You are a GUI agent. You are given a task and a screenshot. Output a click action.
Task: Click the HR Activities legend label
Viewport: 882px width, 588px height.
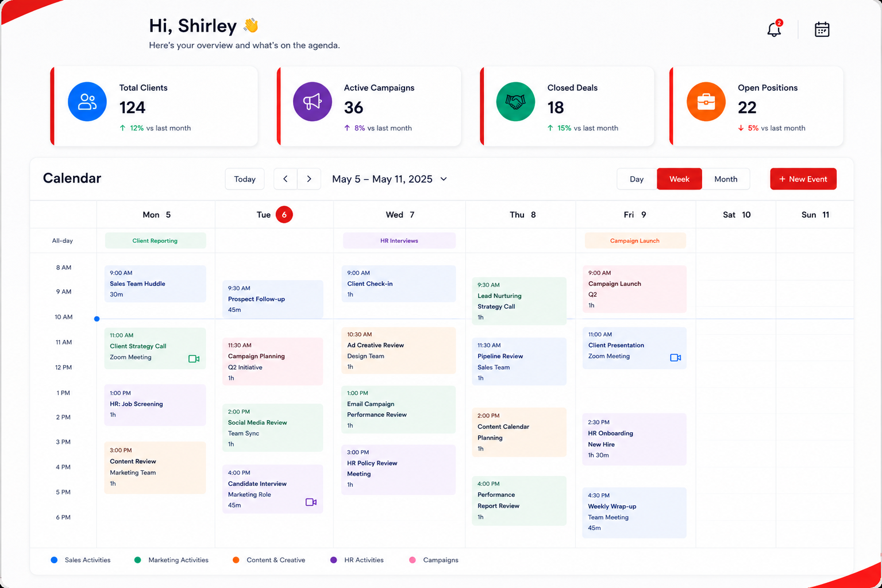click(364, 560)
